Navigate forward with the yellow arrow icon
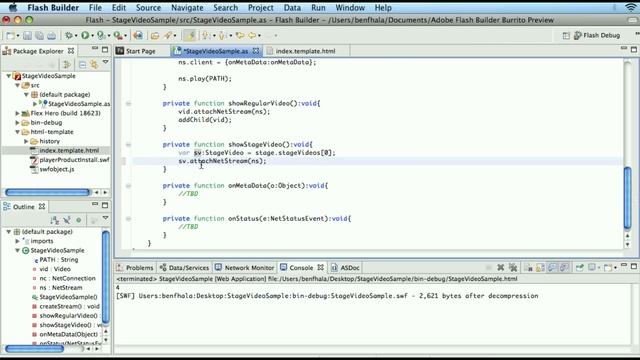The width and height of the screenshot is (640, 360). click(x=253, y=36)
